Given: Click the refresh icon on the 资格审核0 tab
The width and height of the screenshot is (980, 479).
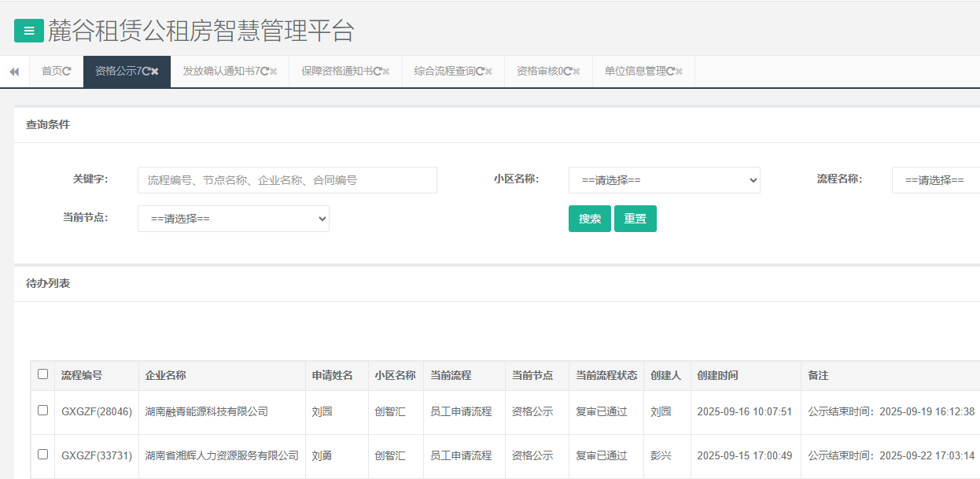Looking at the screenshot, I should [567, 72].
